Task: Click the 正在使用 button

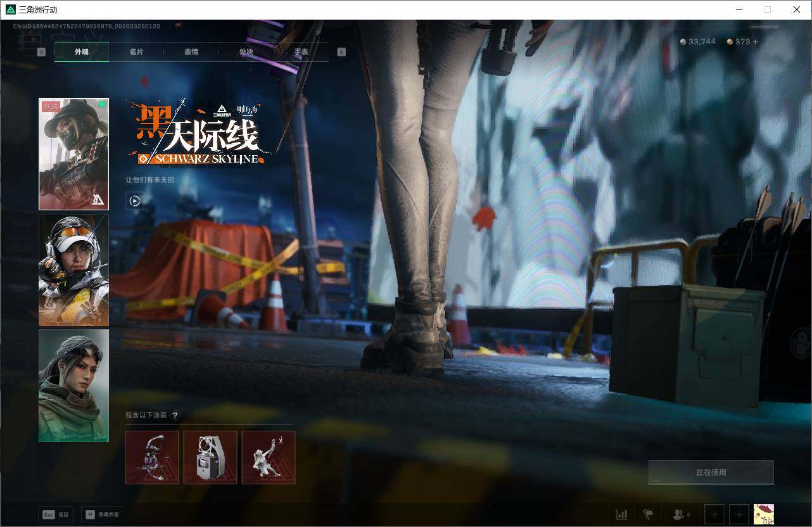Action: (x=711, y=472)
